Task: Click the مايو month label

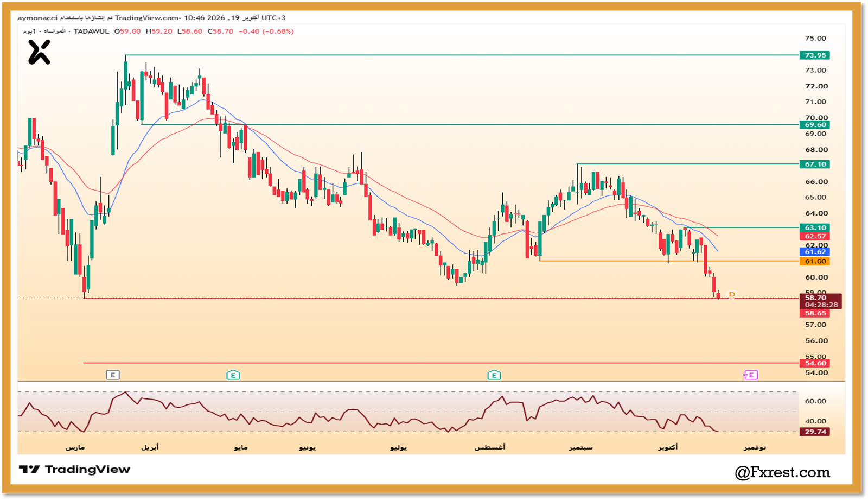Action: pos(240,447)
